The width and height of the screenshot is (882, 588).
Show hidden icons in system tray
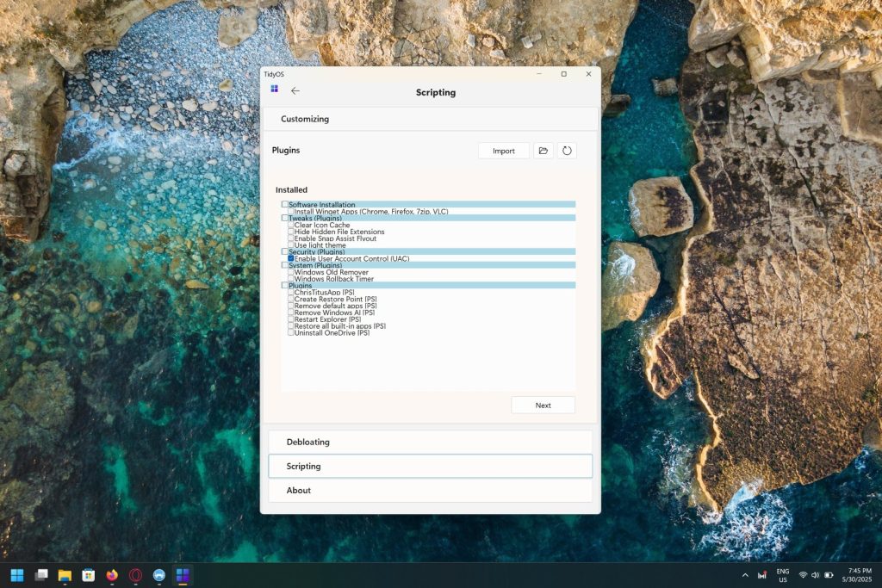pos(745,575)
